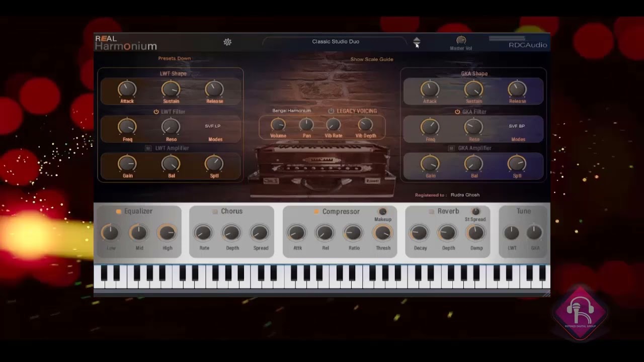The width and height of the screenshot is (644, 362).
Task: Click the Vib Rate knob
Action: click(333, 125)
